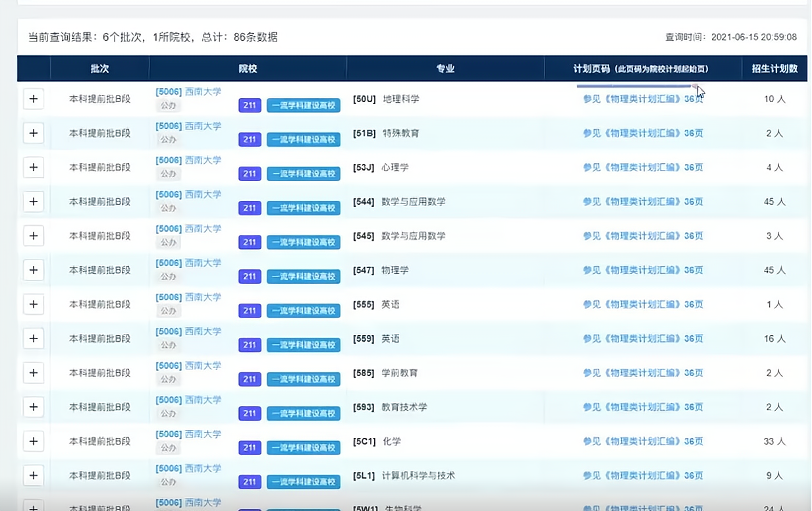Open plan page link for 化学
The image size is (812, 511).
643,441
